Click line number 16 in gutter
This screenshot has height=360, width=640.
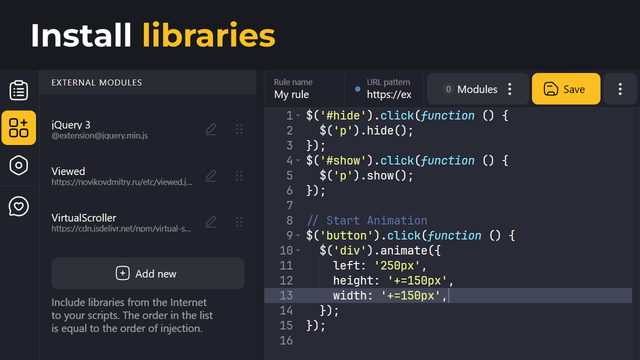(286, 340)
